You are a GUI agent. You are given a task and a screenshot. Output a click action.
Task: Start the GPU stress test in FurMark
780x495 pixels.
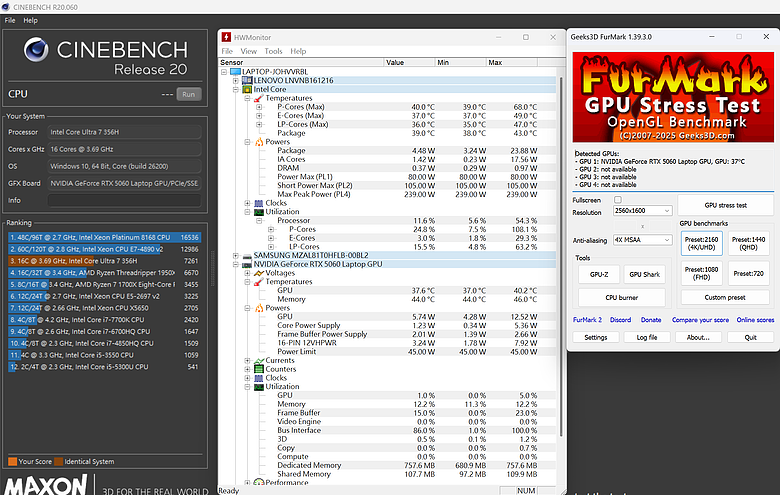[x=726, y=205]
